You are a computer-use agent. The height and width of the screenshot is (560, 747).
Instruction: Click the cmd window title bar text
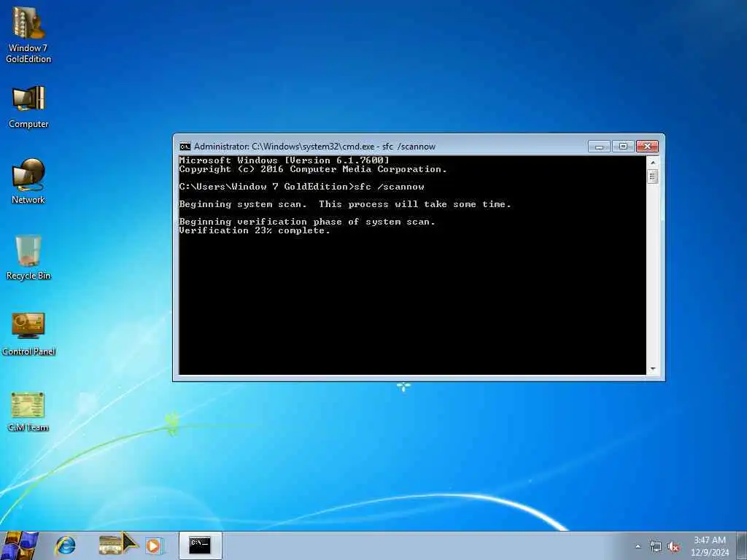coord(314,147)
